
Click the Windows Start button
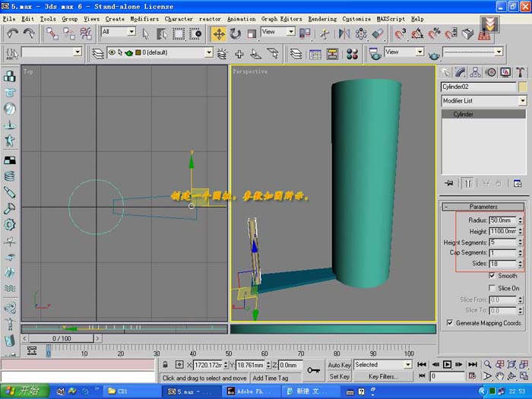coord(25,391)
